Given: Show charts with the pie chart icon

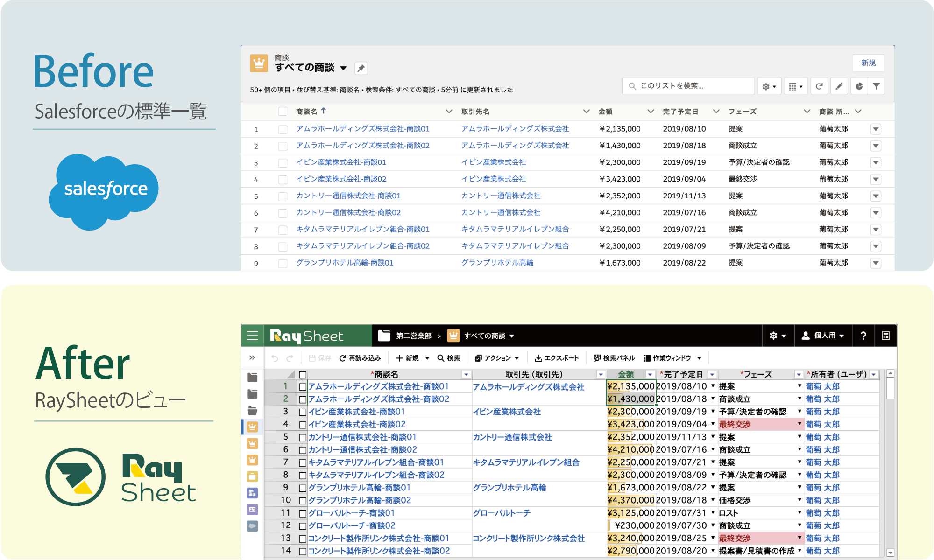Looking at the screenshot, I should click(x=859, y=86).
